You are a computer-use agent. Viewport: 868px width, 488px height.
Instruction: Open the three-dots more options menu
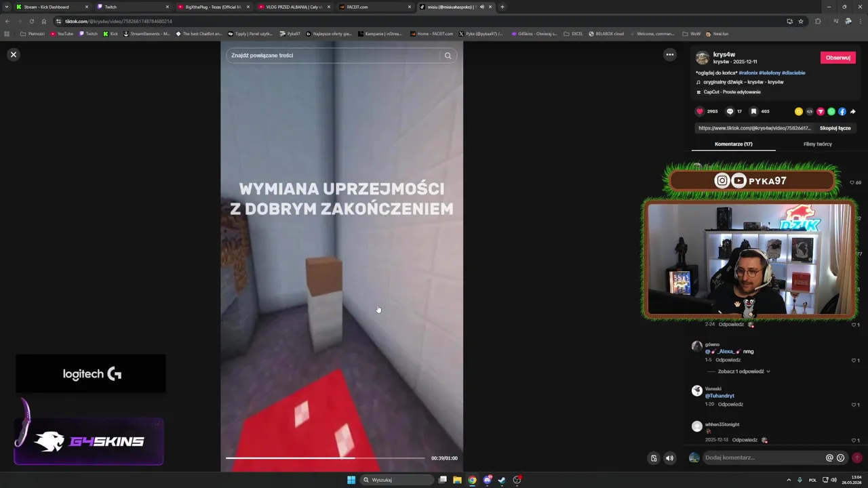coord(670,55)
